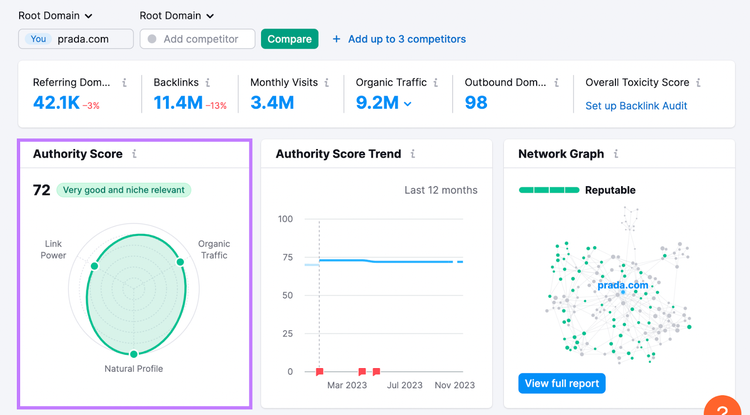750x415 pixels.
Task: Click the Reputable label in Network Graph
Action: point(610,190)
